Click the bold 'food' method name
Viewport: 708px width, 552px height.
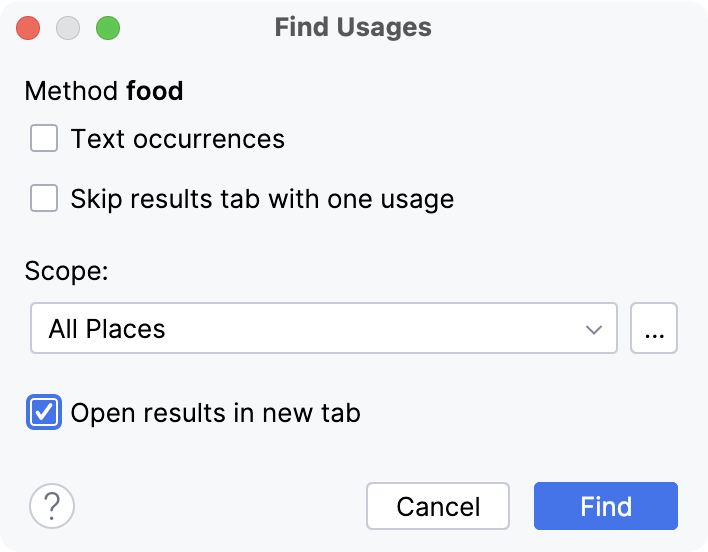(x=154, y=92)
